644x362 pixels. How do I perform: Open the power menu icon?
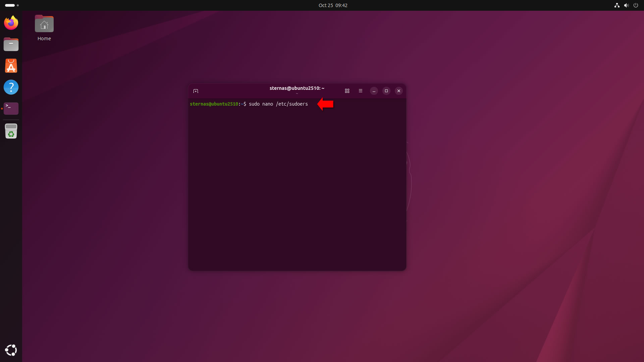pyautogui.click(x=636, y=5)
